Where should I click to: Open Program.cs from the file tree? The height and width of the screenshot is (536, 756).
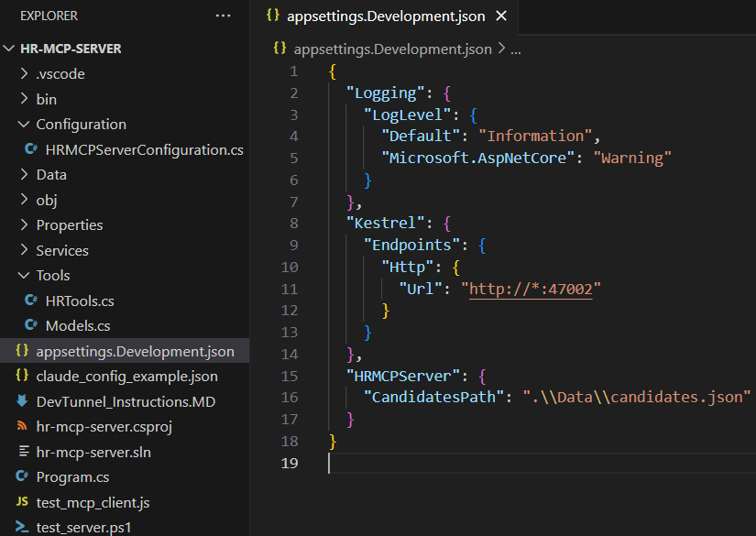[72, 476]
